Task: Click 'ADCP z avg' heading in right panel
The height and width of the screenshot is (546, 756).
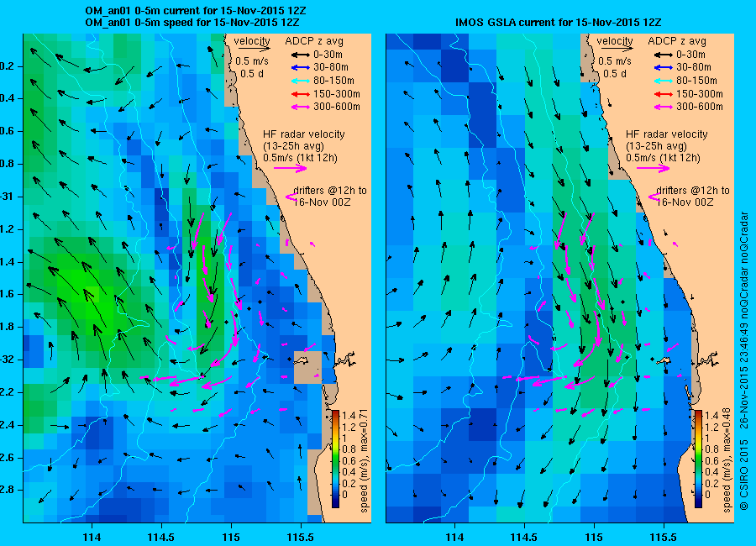Action: 677,41
